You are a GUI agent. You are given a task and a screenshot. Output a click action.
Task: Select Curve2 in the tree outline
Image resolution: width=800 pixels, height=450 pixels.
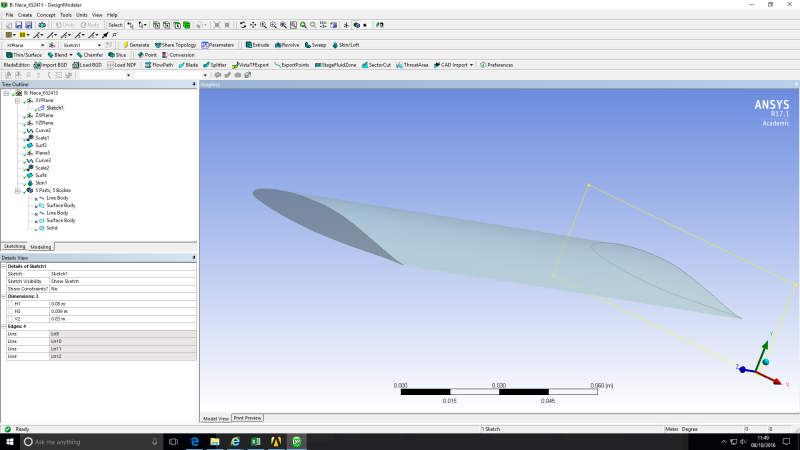pyautogui.click(x=43, y=131)
